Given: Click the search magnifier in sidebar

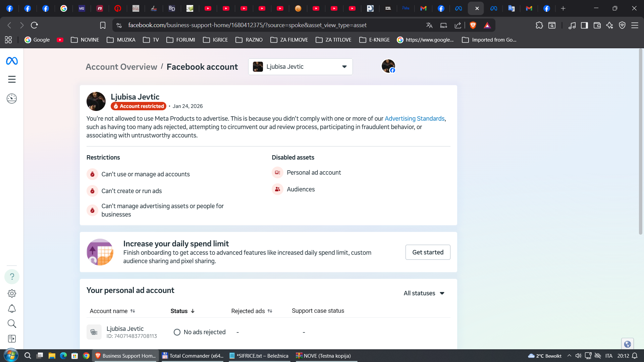Looking at the screenshot, I should [x=12, y=324].
